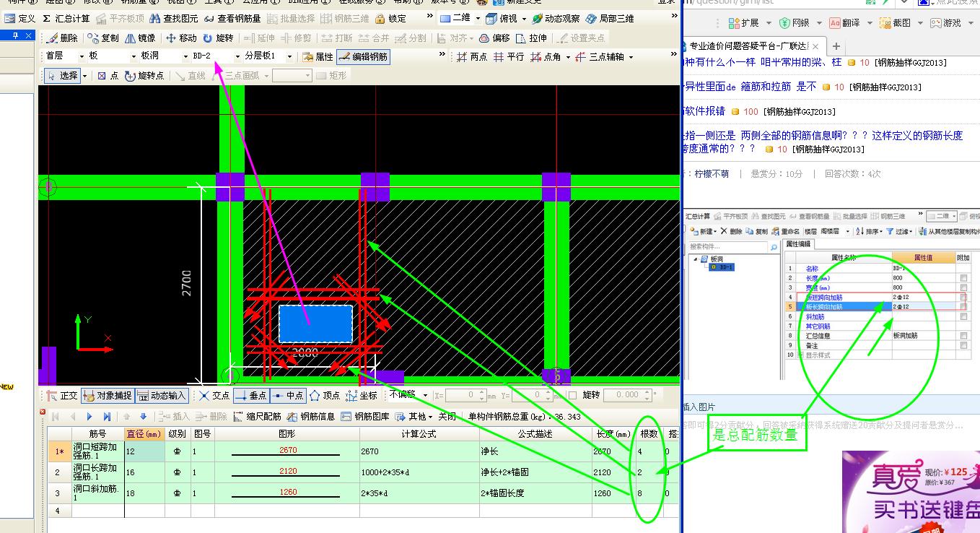This screenshot has height=533, width=980.
Task: Select the 旋转点 rotate point tool
Action: [144, 75]
